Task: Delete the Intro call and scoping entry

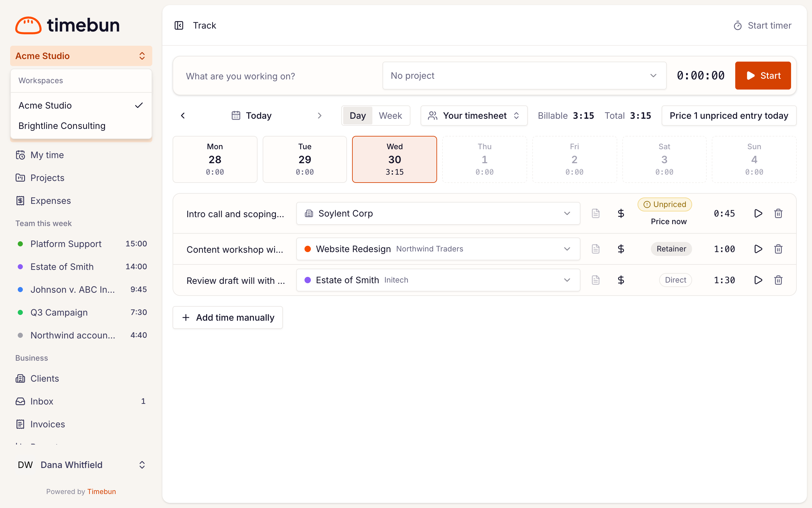Action: tap(778, 213)
